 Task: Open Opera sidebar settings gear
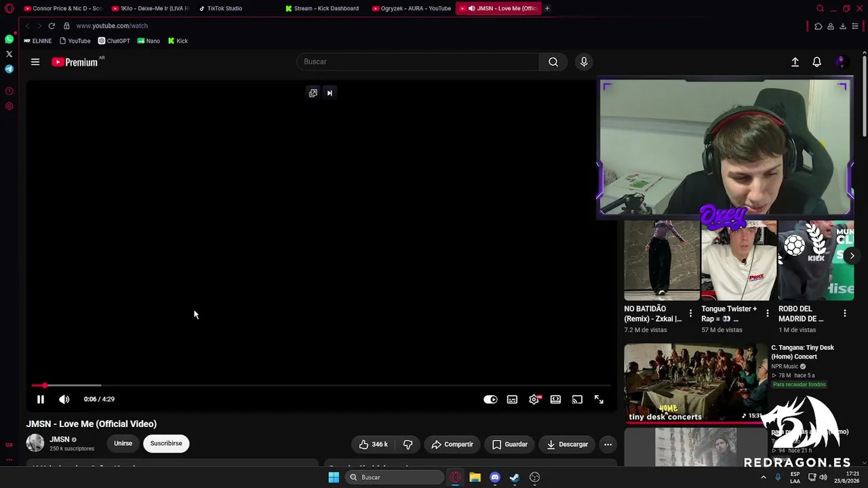click(x=9, y=106)
